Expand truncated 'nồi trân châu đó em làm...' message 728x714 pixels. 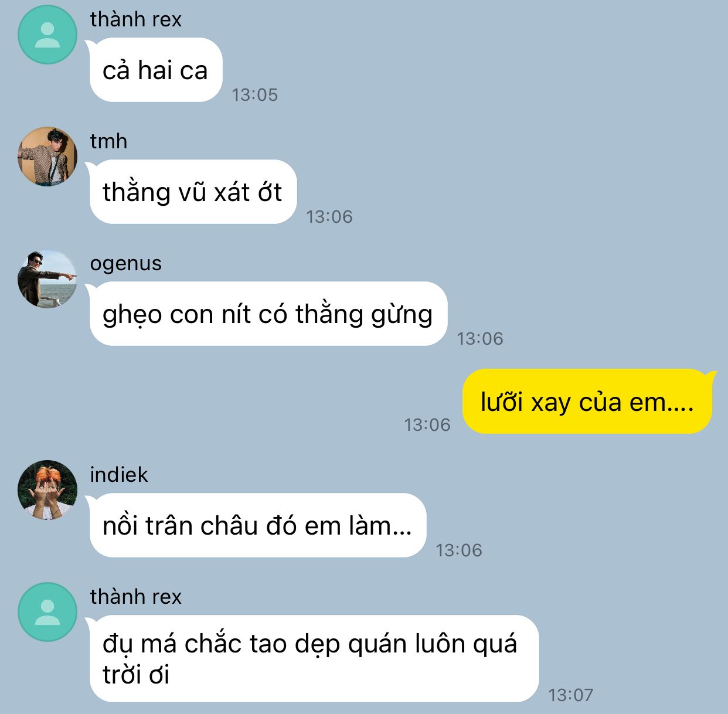(257, 525)
